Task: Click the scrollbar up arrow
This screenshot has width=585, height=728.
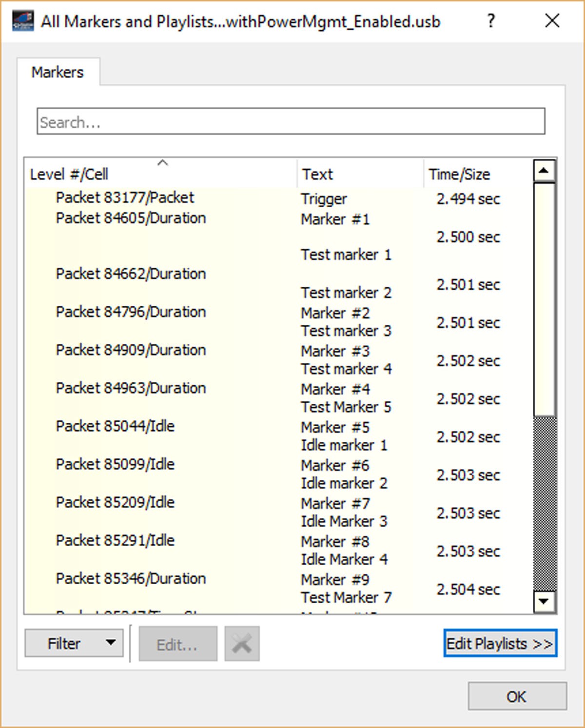Action: tap(544, 171)
